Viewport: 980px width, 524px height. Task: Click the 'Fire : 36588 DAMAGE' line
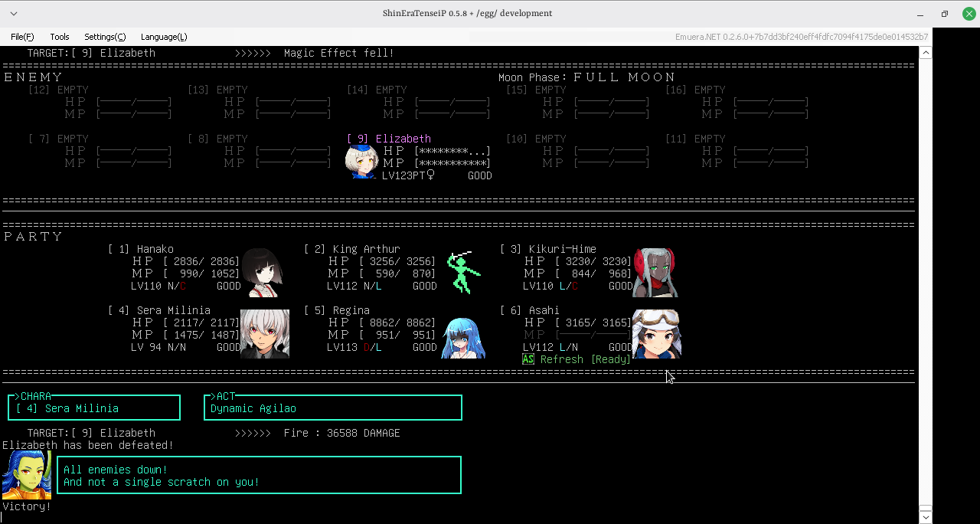tap(342, 433)
